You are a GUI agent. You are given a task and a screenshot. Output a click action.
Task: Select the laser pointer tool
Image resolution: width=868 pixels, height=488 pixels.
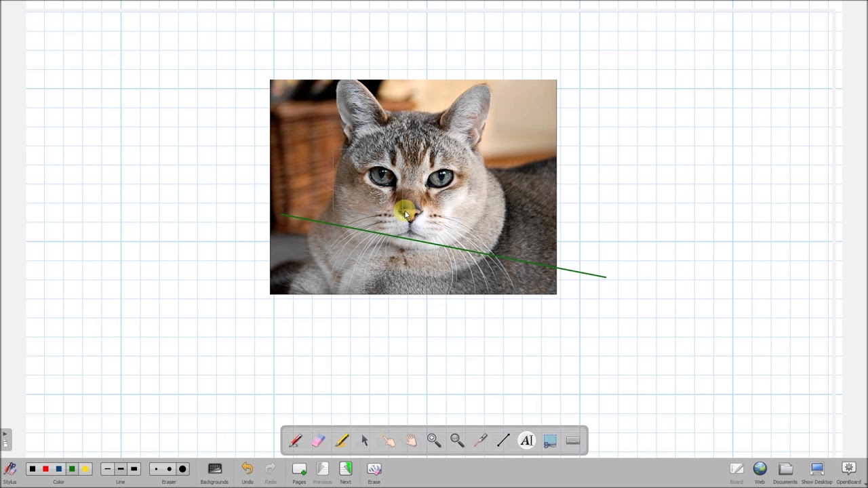(x=480, y=441)
